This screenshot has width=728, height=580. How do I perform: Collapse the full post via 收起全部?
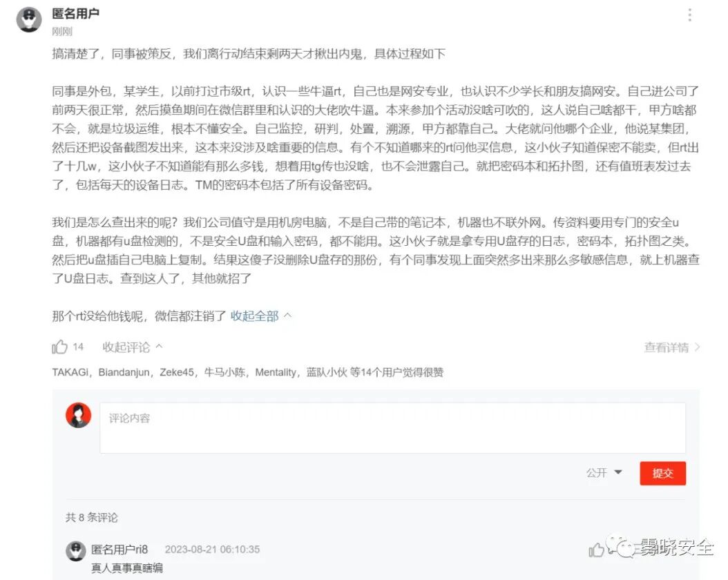254,316
